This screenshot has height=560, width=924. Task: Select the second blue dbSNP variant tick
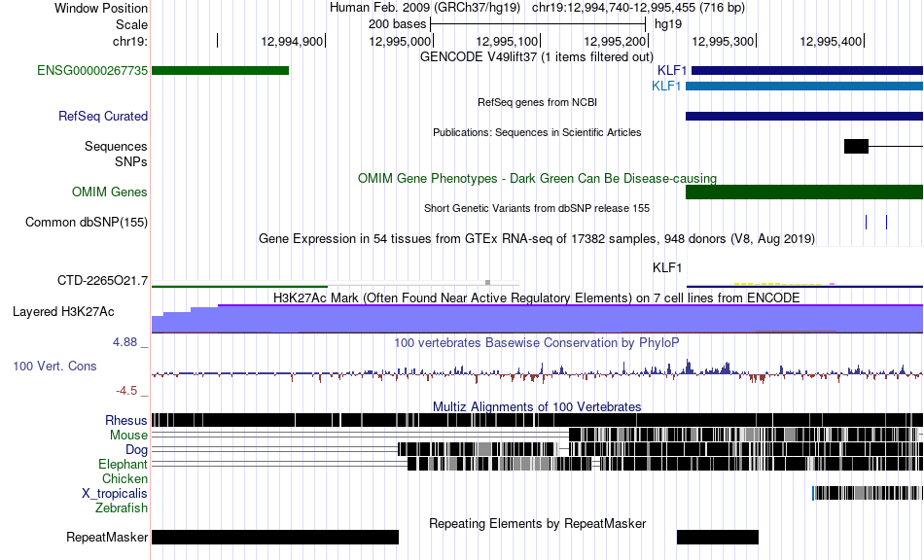click(x=886, y=222)
